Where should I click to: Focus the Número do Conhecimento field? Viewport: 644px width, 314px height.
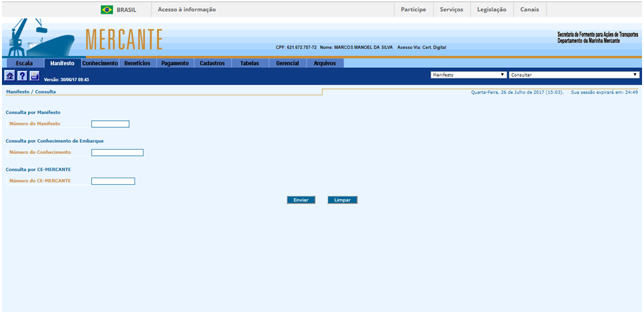(x=117, y=153)
